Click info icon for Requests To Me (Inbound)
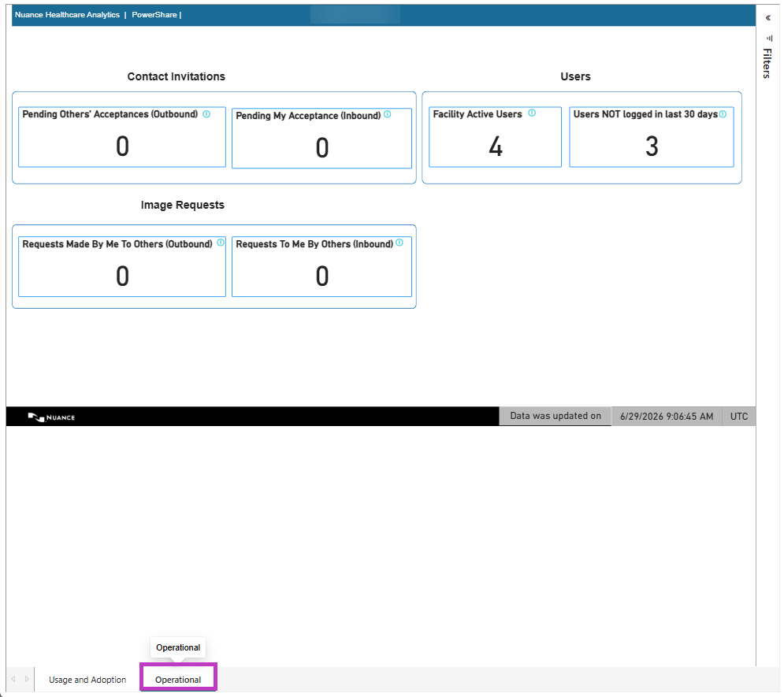The height and width of the screenshot is (697, 784). [x=399, y=243]
